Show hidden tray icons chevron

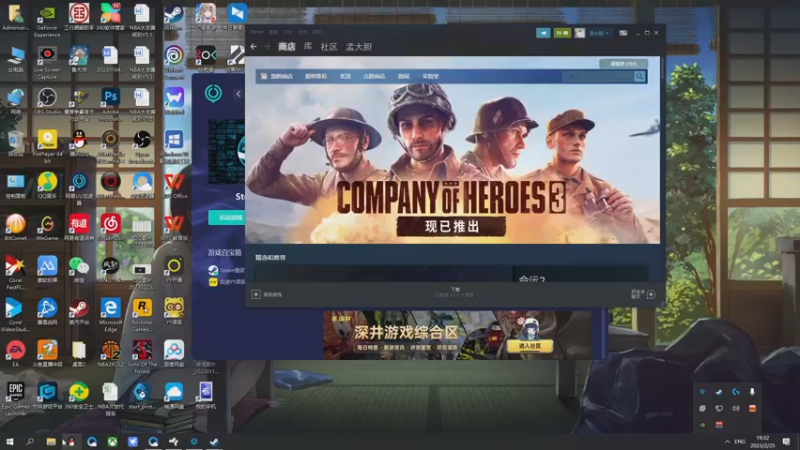pyautogui.click(x=727, y=441)
